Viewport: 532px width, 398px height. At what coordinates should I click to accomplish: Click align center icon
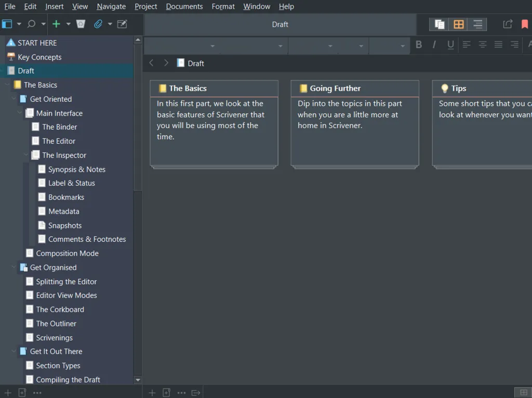[482, 45]
